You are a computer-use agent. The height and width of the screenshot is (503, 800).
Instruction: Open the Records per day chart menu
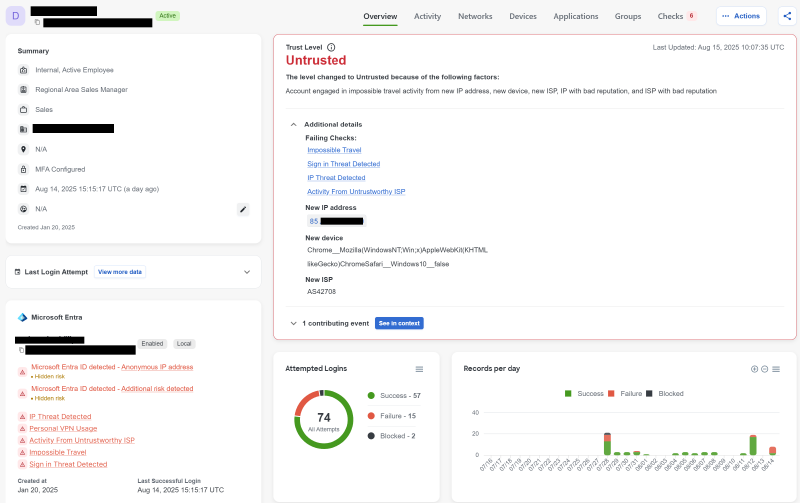coord(776,369)
